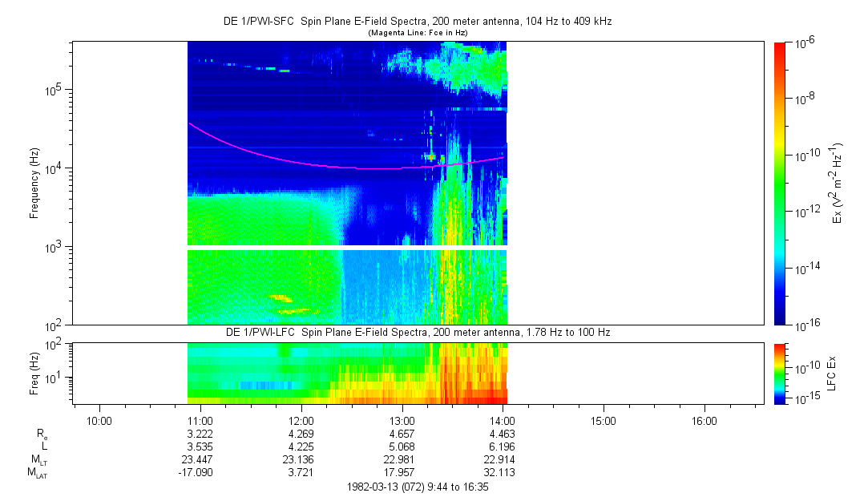The width and height of the screenshot is (868, 497).
Task: Click the Frequency (Hz) y-axis label
Action: [x=34, y=184]
